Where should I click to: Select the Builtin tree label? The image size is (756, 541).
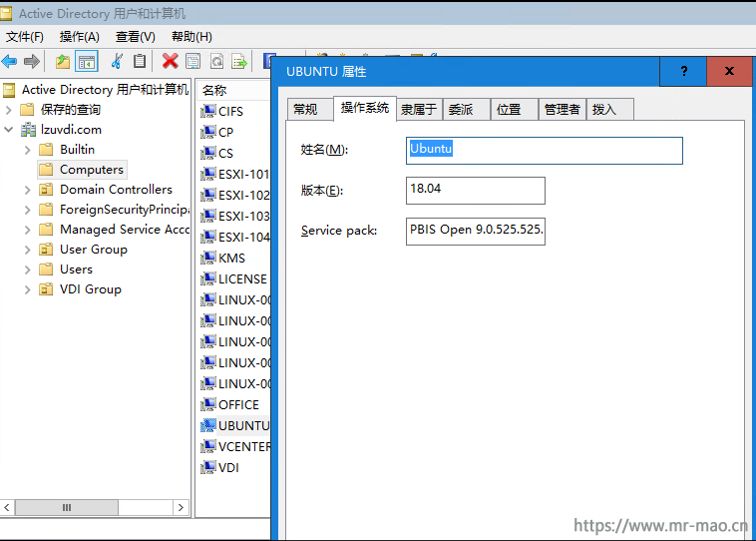coord(77,150)
